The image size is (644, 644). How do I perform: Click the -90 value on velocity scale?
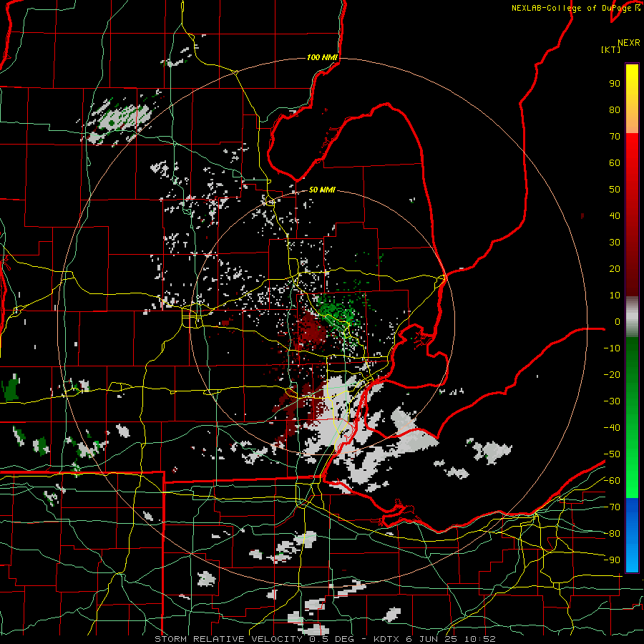[x=612, y=560]
